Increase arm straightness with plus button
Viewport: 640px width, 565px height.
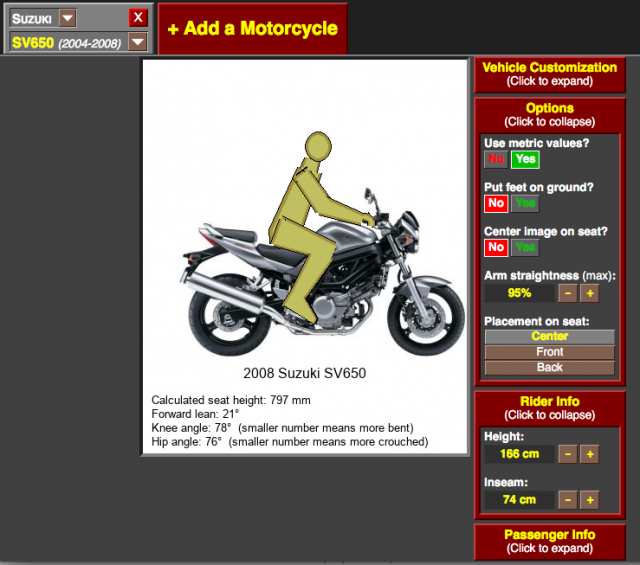pyautogui.click(x=589, y=293)
